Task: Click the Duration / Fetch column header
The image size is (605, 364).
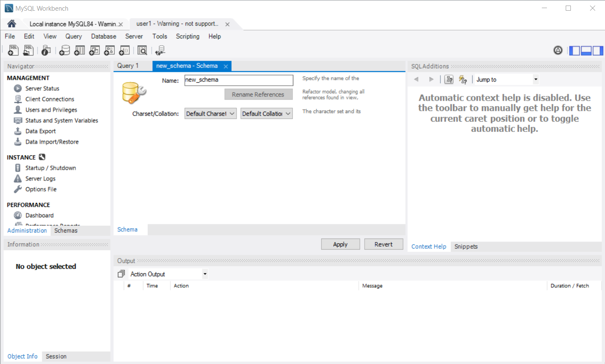Action: pyautogui.click(x=570, y=286)
